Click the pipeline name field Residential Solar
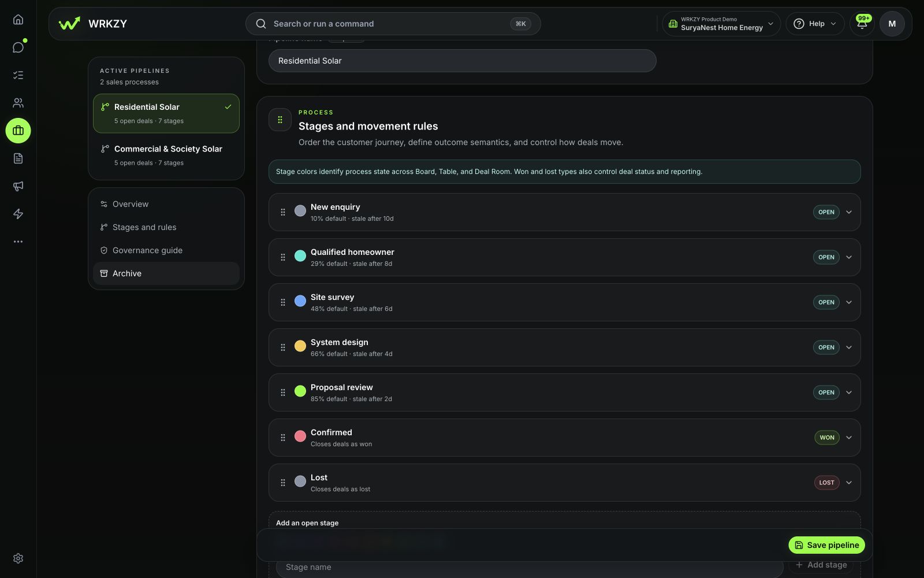The height and width of the screenshot is (578, 924). (462, 61)
